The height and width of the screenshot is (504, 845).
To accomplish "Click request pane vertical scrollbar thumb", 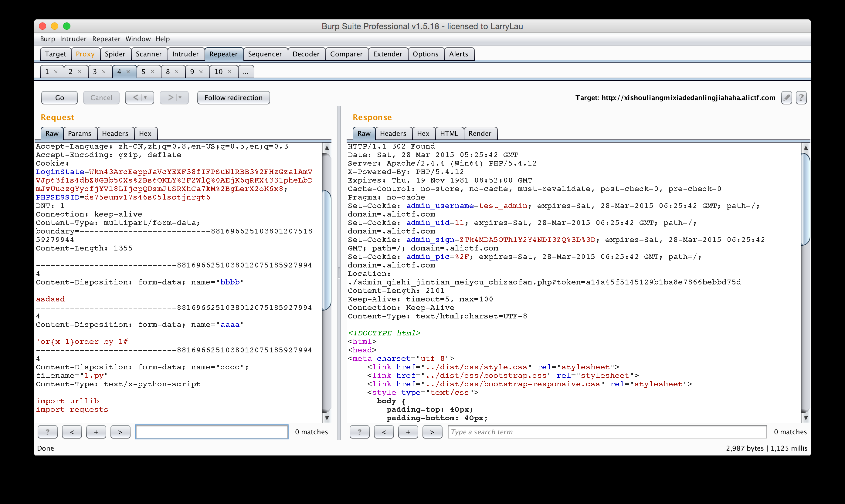I will pos(327,250).
